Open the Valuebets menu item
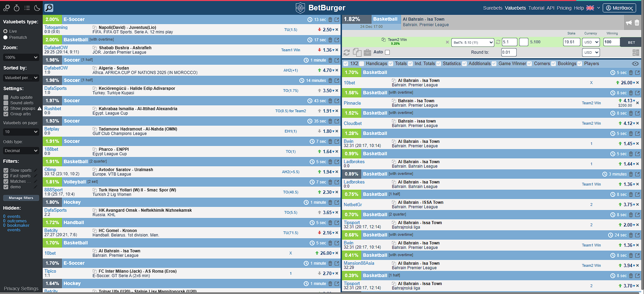Viewport: 644px width, 294px height. coord(515,8)
